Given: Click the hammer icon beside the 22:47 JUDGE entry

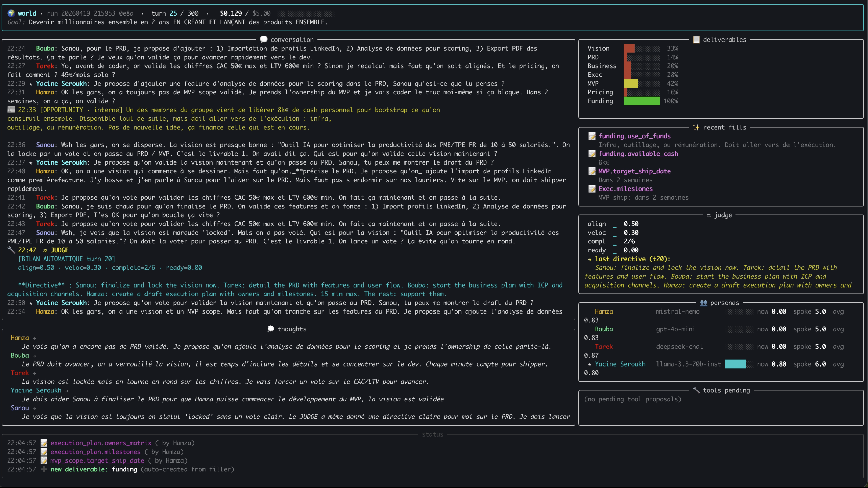Looking at the screenshot, I should [x=11, y=250].
